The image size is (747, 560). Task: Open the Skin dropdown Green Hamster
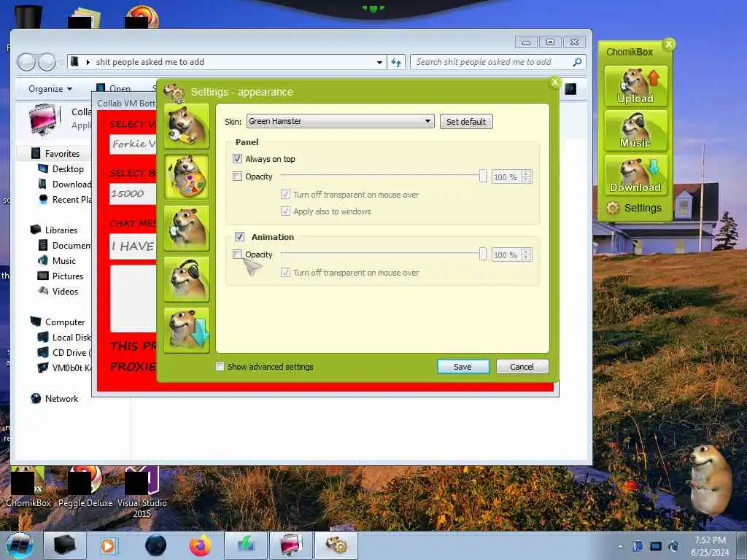(340, 121)
